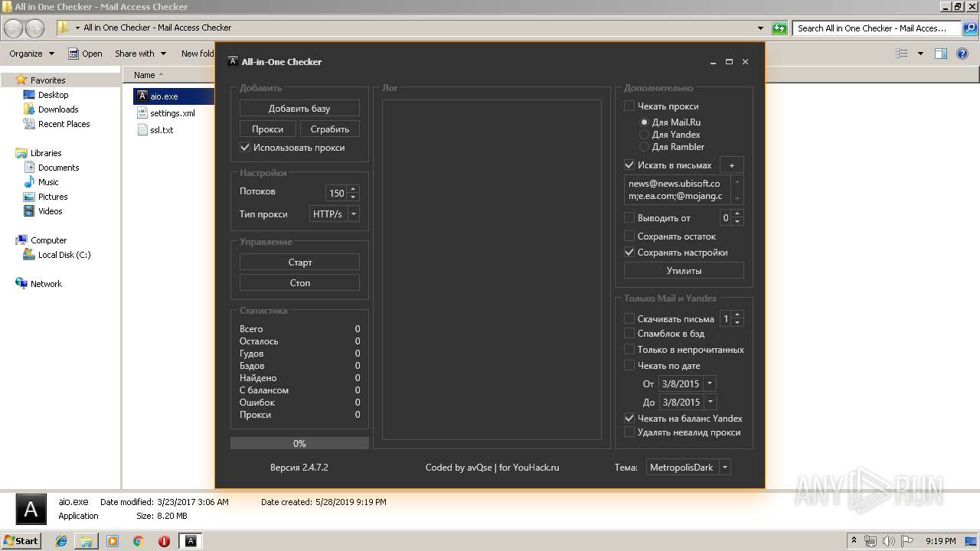Open the От date picker dropdown
Screen dimensions: 980x551
tap(710, 383)
